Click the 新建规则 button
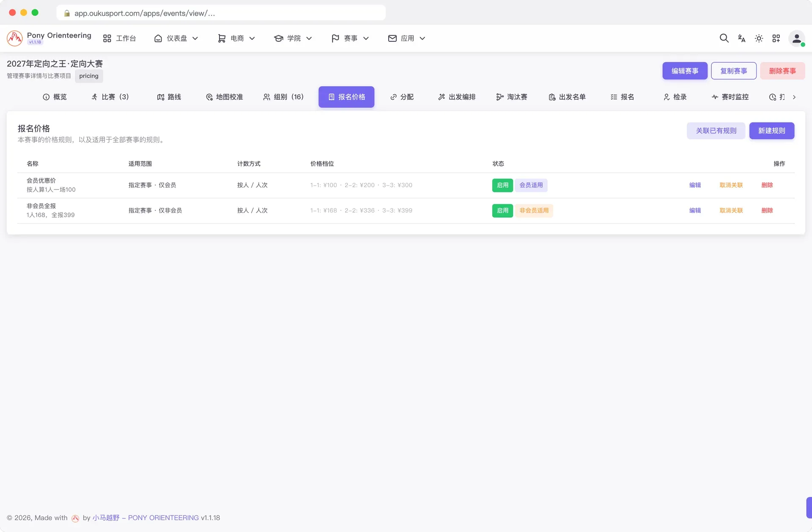This screenshot has width=812, height=532. click(772, 131)
